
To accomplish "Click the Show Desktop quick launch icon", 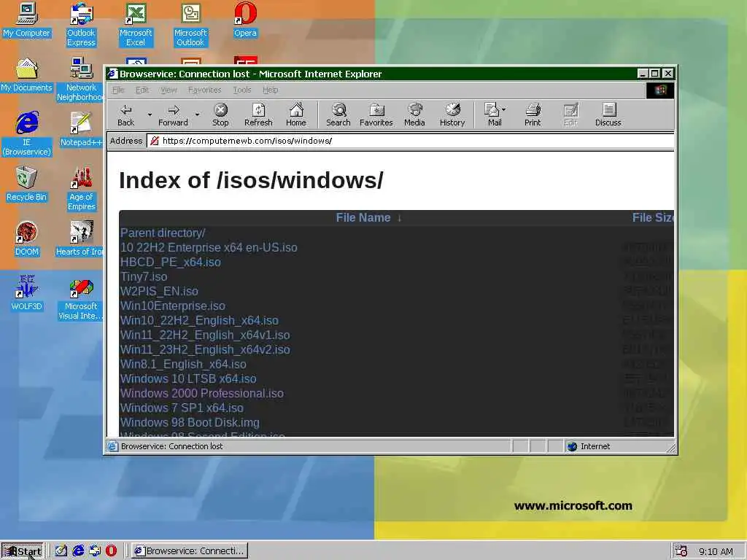I will (61, 551).
